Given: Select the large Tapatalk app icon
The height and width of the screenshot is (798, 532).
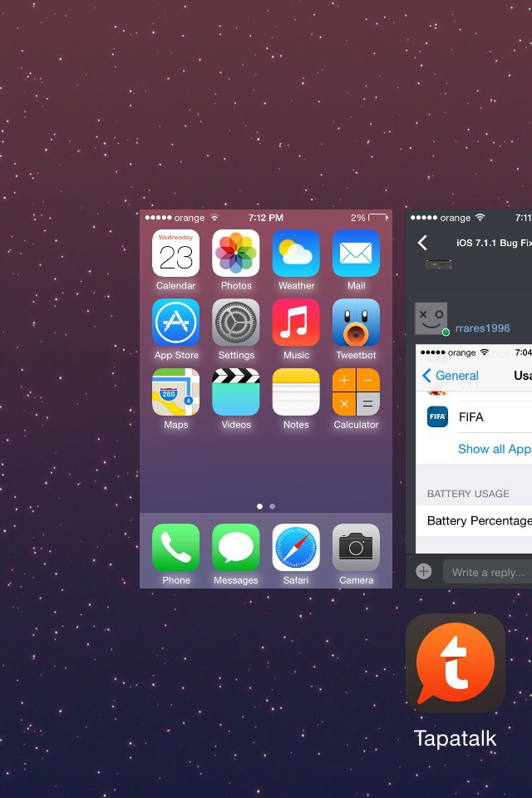Looking at the screenshot, I should pyautogui.click(x=456, y=663).
